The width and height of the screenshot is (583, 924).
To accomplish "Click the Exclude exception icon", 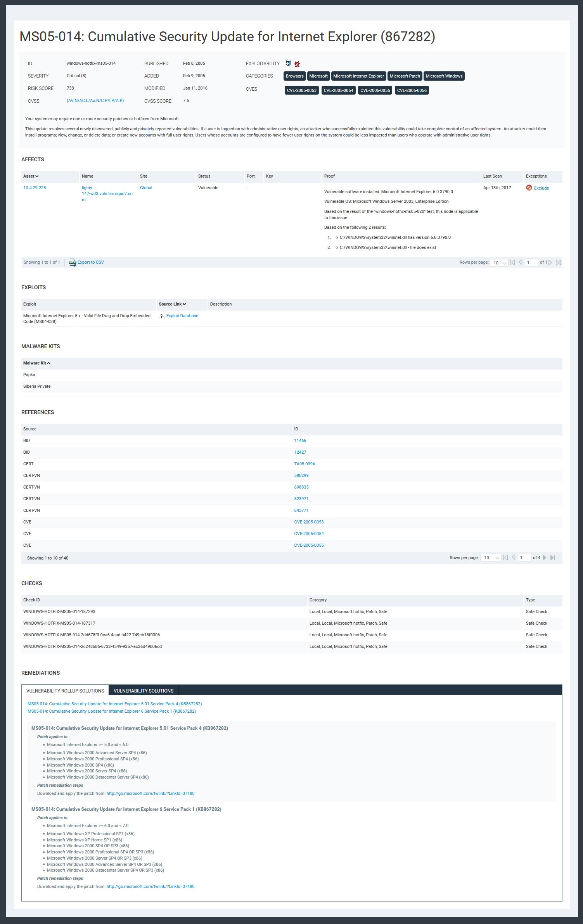I will tap(529, 188).
